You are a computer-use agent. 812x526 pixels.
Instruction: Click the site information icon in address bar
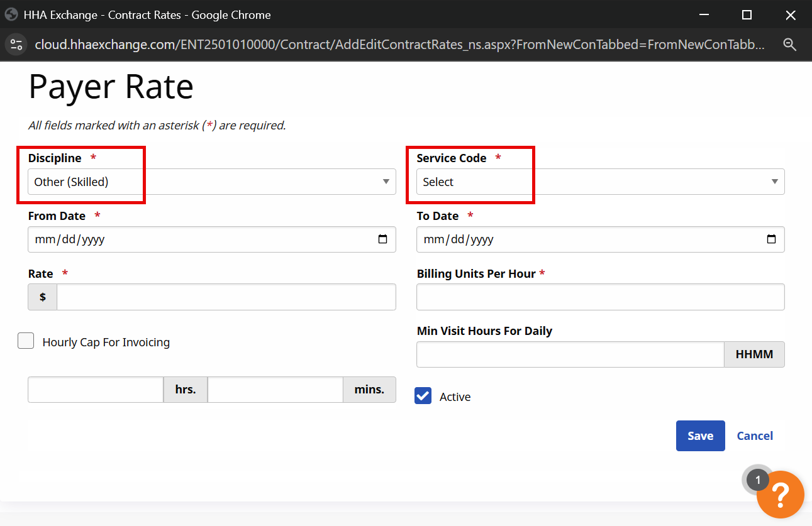point(16,45)
